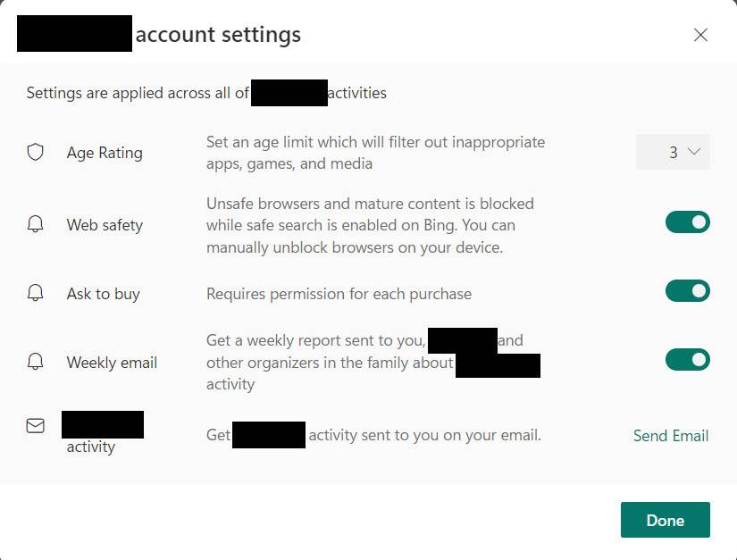Click the bell icon next to Web safety

[x=36, y=225]
